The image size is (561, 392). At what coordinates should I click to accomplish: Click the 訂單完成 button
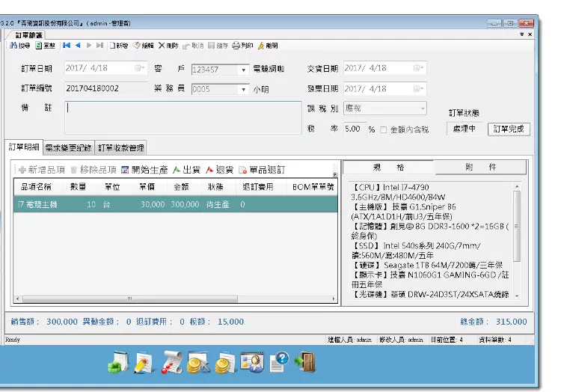[509, 129]
